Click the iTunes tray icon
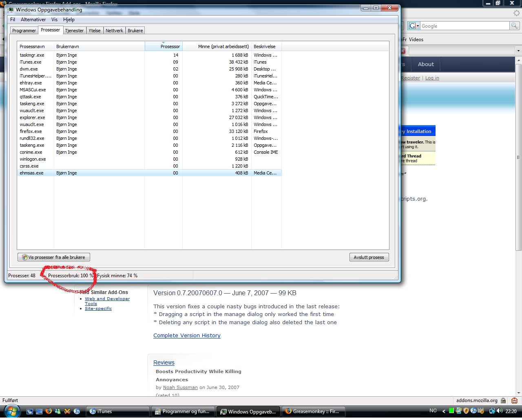The width and height of the screenshot is (522, 420). tap(473, 411)
